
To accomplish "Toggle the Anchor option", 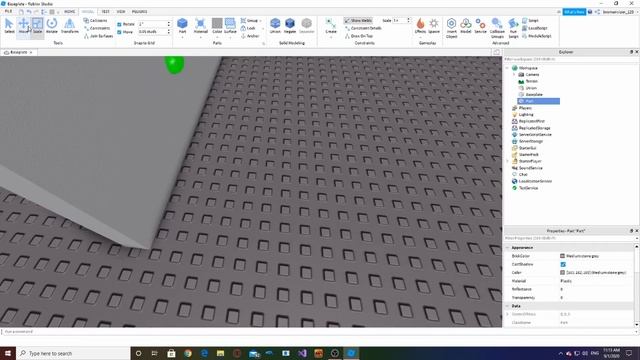I will [250, 36].
